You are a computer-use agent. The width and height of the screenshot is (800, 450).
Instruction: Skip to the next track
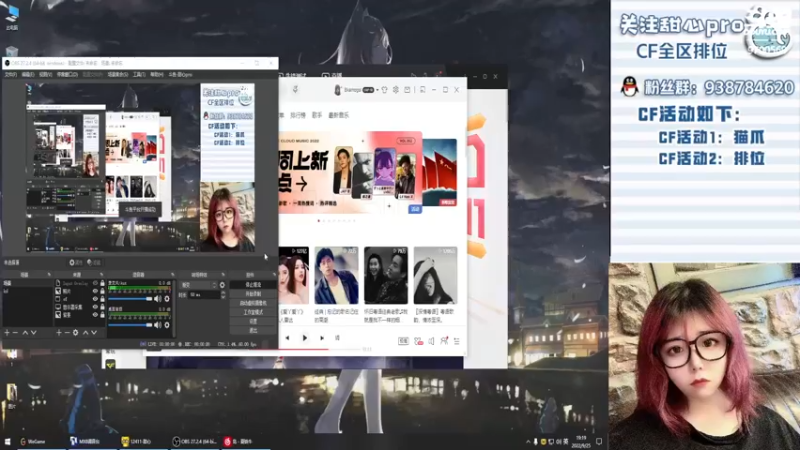[x=322, y=338]
